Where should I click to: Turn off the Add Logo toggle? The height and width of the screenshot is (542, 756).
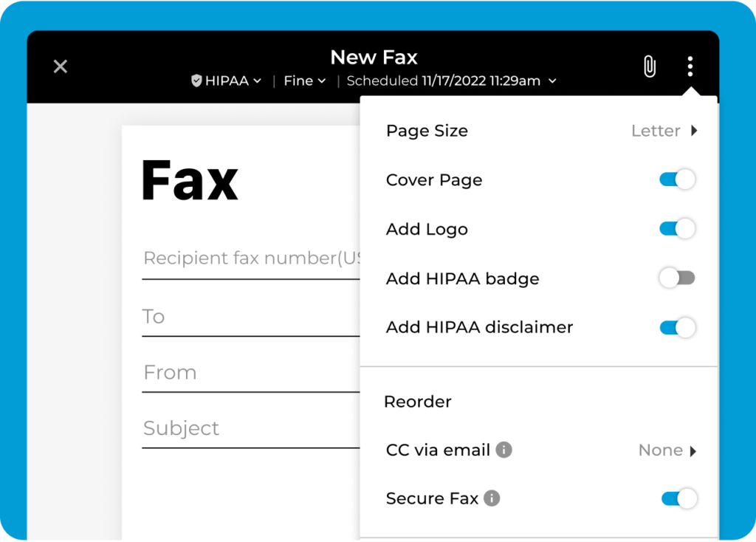[677, 229]
